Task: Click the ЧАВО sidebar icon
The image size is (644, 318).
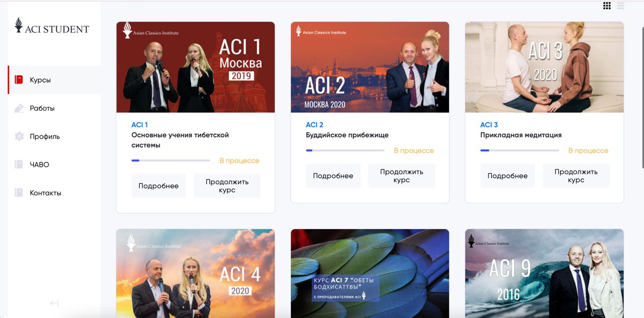Action: pyautogui.click(x=19, y=164)
